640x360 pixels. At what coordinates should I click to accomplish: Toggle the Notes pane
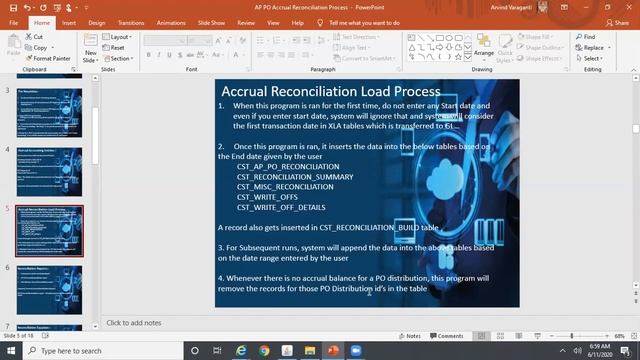click(x=410, y=336)
